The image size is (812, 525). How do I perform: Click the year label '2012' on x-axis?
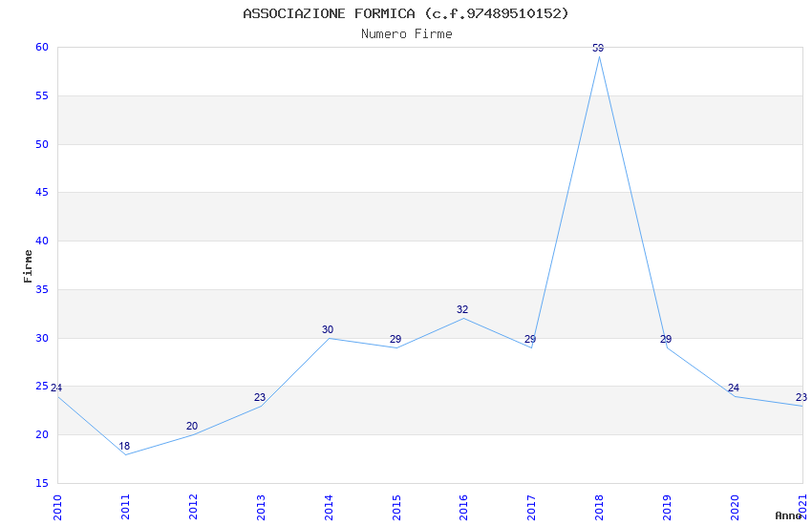pos(193,508)
